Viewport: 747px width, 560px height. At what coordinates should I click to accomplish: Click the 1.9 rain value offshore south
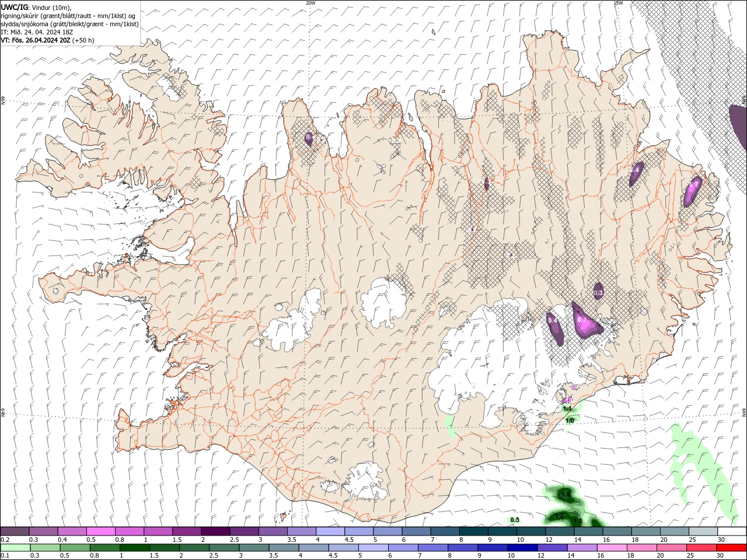point(566,494)
